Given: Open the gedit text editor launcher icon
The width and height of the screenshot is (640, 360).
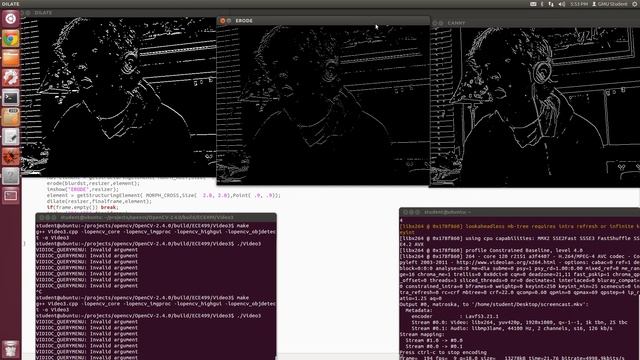Looking at the screenshot, I should pyautogui.click(x=11, y=137).
